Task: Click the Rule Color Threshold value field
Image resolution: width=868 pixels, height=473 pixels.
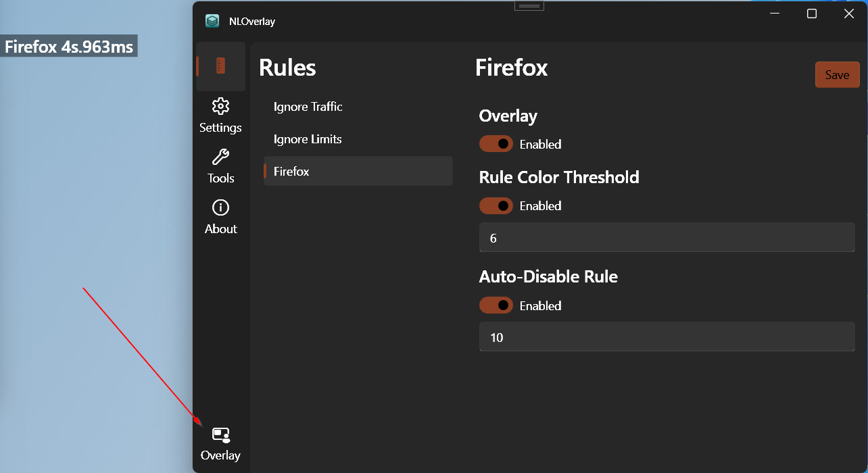Action: click(x=667, y=238)
